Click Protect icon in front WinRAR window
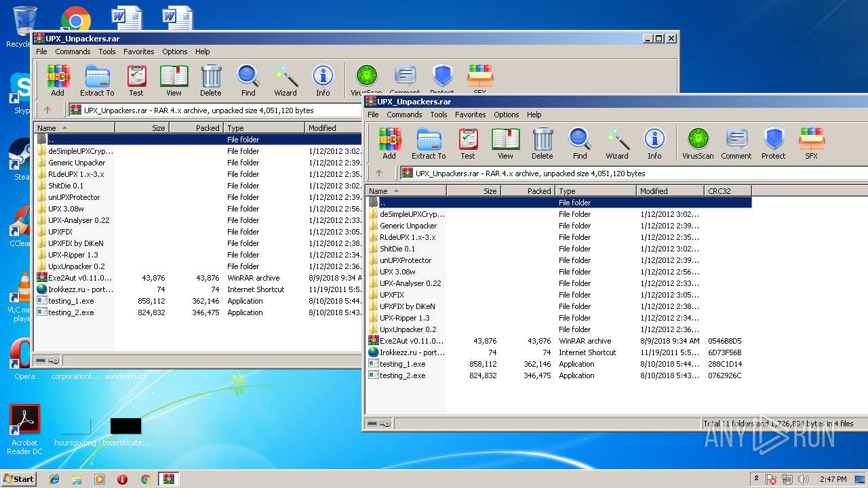 (x=774, y=144)
